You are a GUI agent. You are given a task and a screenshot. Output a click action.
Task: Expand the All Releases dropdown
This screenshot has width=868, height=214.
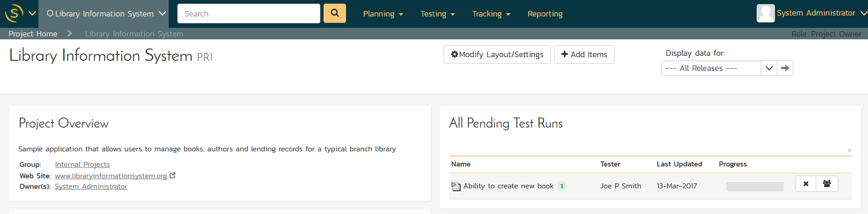pyautogui.click(x=769, y=68)
